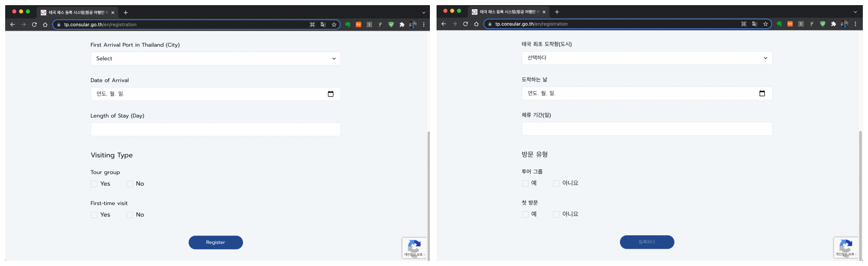
Task: Open home page in the right window
Action: pyautogui.click(x=476, y=24)
